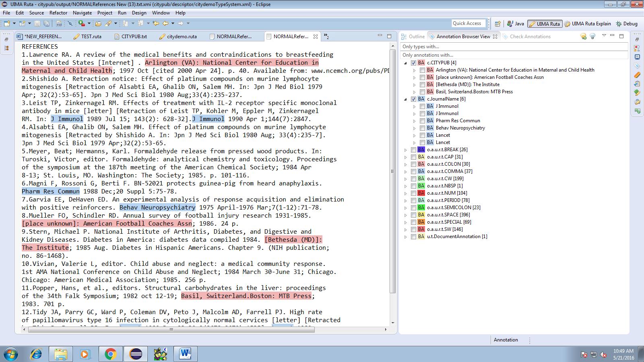The width and height of the screenshot is (644, 362).
Task: Uncheck the c.CITYPUB annotation type checkbox
Action: 413,63
